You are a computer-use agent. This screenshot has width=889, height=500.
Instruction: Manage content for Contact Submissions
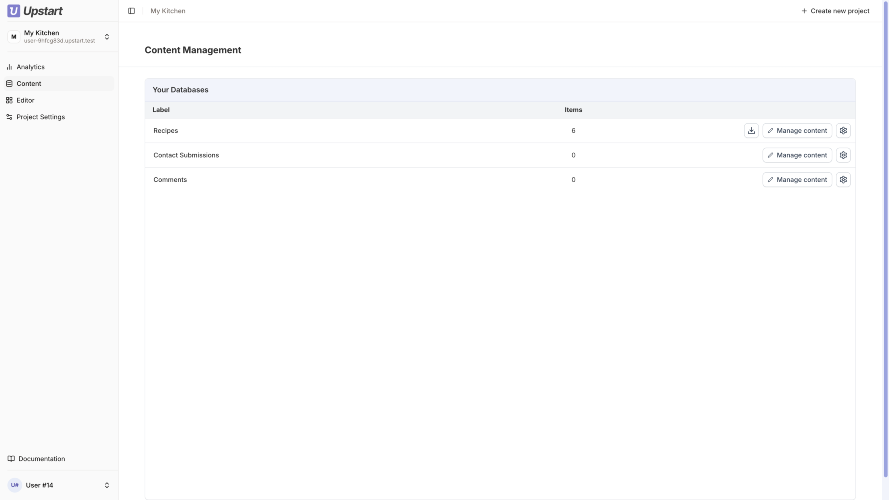tap(797, 155)
